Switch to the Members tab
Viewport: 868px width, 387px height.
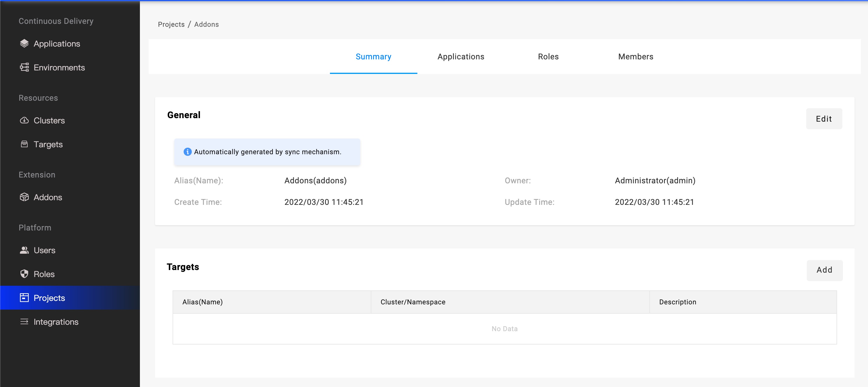pos(635,56)
